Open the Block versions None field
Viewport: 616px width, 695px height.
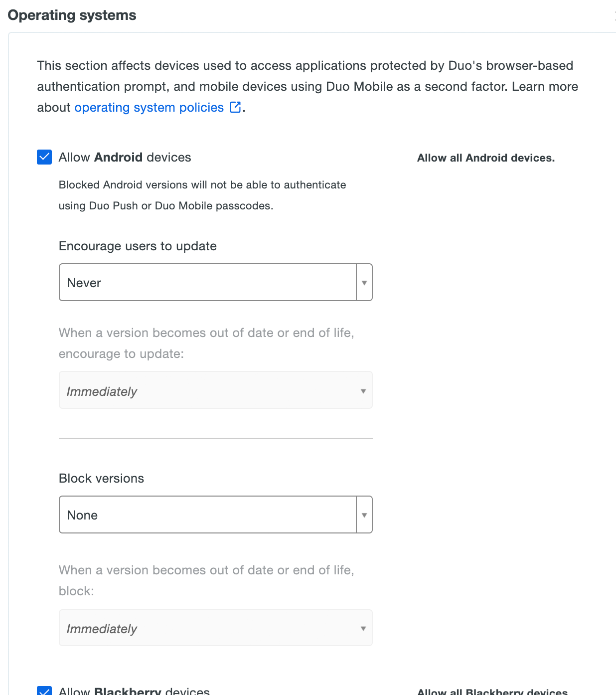(x=207, y=515)
